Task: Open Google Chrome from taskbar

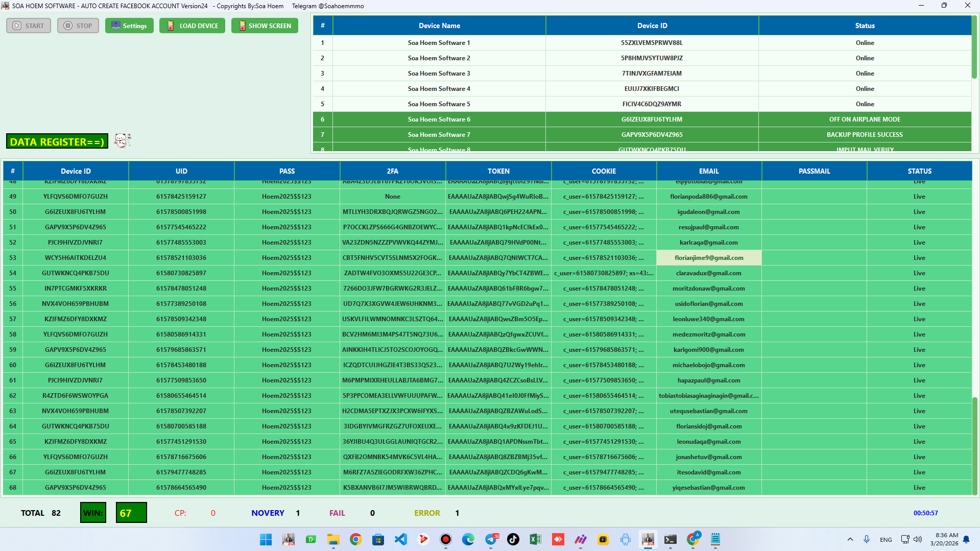Action: pos(356,539)
